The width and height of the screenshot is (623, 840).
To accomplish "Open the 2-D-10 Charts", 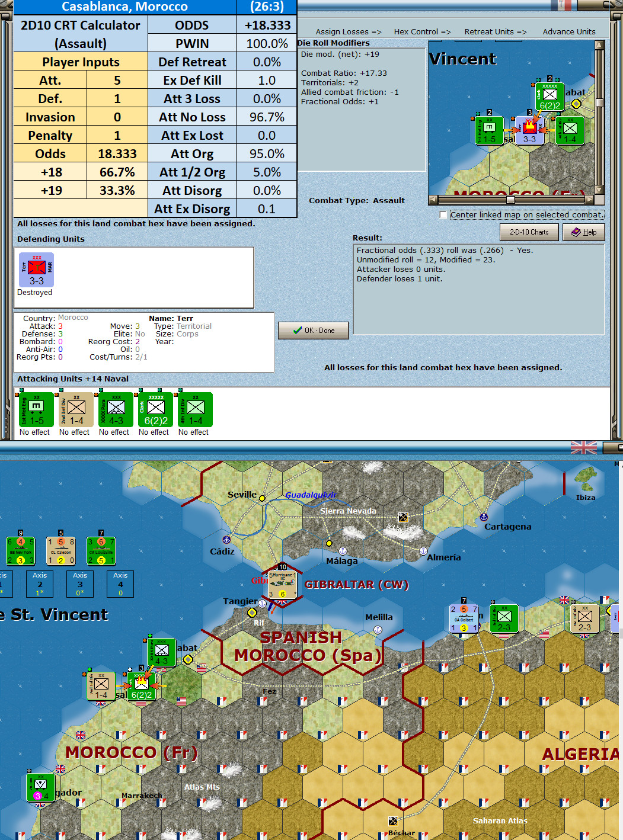I will (529, 232).
